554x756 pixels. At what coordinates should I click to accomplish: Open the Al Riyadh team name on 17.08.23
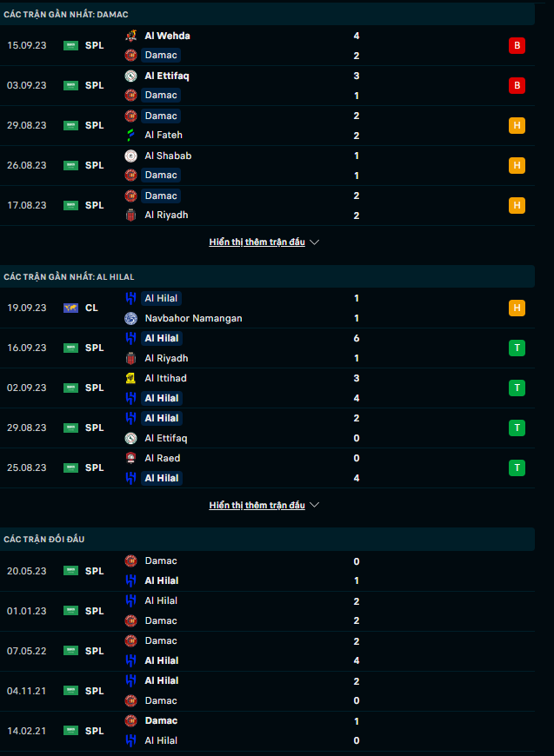tap(166, 215)
